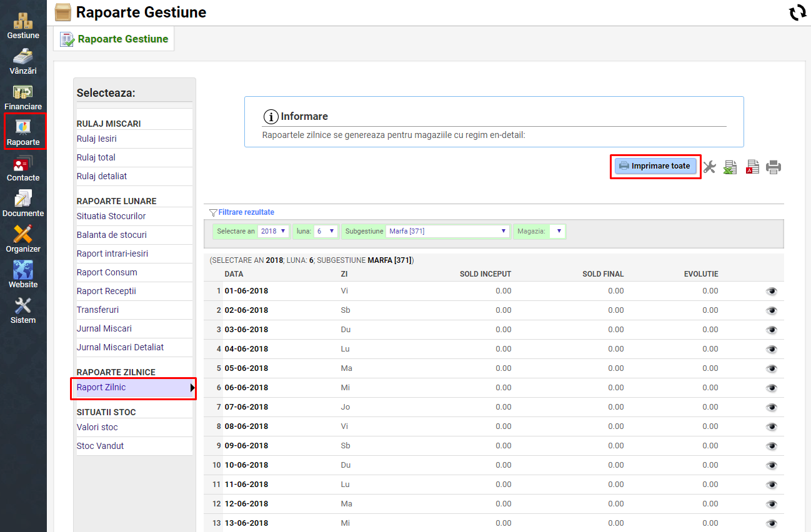Show details for 10-06-2018 via eye icon

click(x=772, y=465)
